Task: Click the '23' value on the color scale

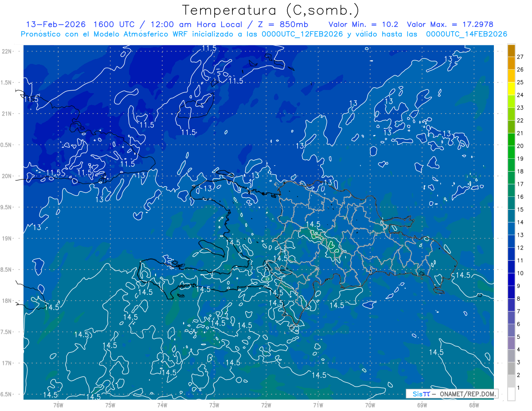Action: pos(520,108)
